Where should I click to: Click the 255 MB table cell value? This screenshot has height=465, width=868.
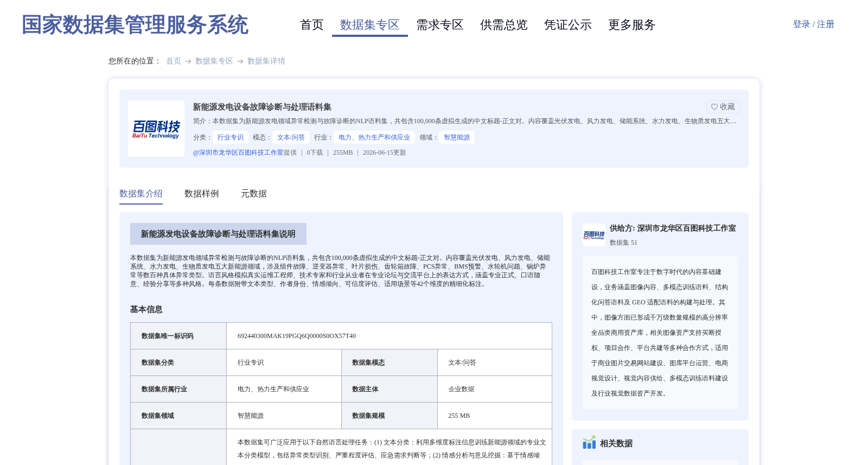(459, 416)
